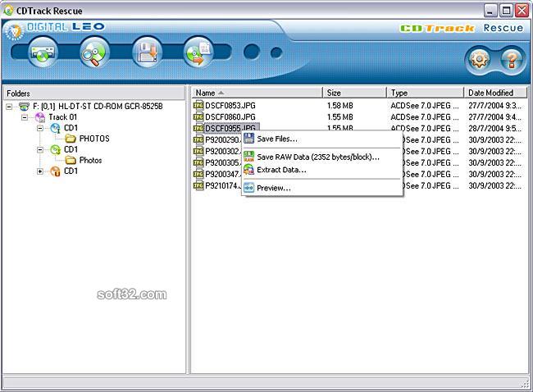
Task: Sort by Date Modified column header
Action: 495,93
